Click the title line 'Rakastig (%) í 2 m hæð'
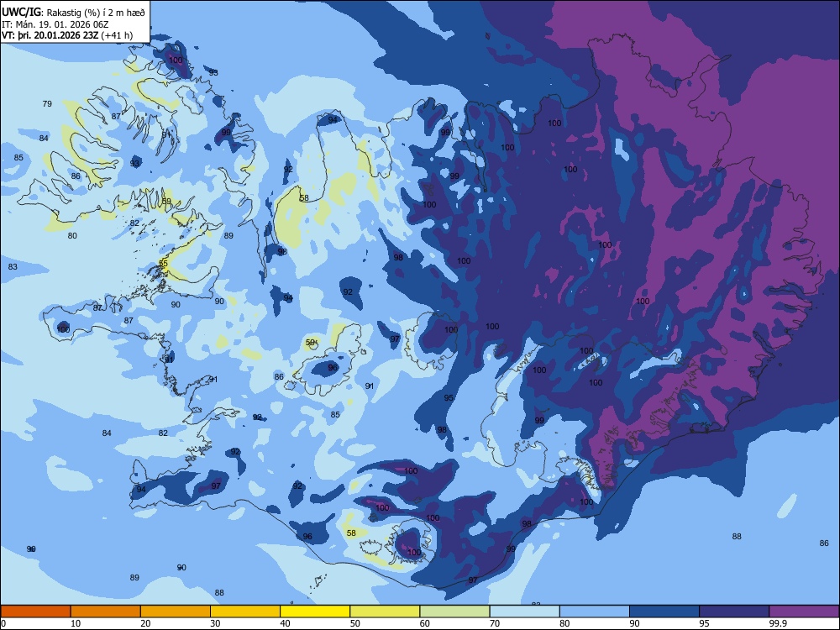 tap(96, 13)
